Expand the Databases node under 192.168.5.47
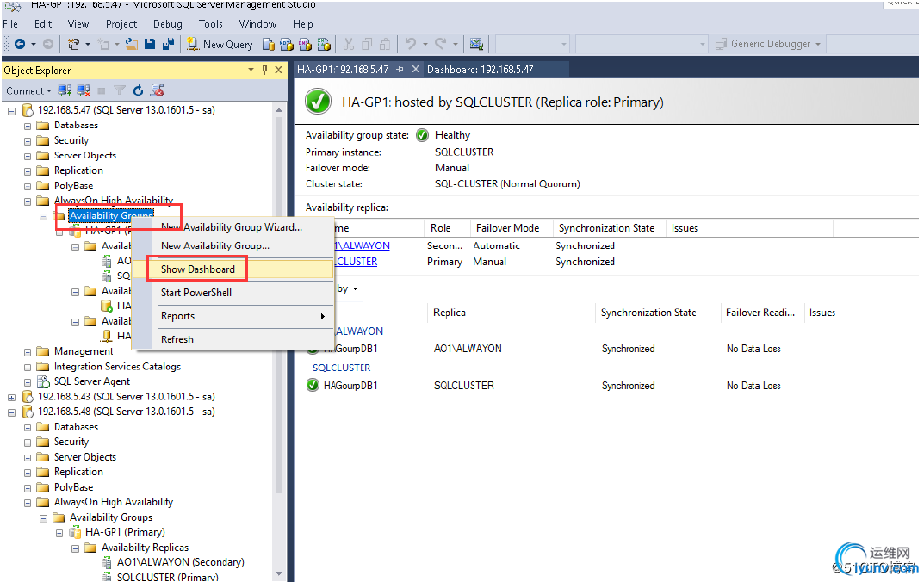The image size is (924, 582). [x=28, y=126]
